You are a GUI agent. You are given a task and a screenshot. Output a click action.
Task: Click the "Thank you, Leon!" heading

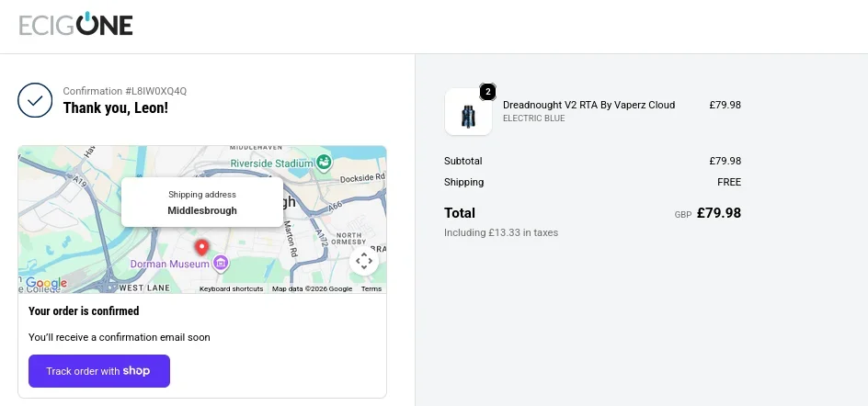[x=115, y=108]
